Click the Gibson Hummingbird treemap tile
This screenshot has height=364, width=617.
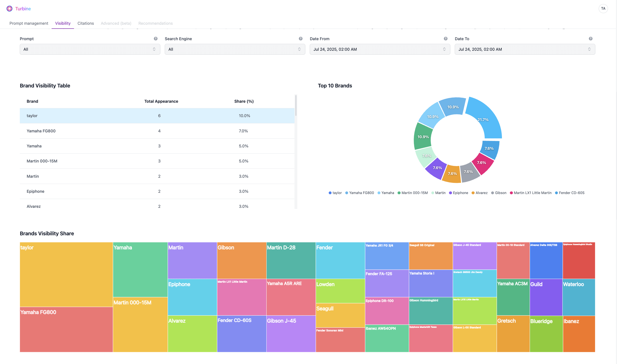pos(431,311)
